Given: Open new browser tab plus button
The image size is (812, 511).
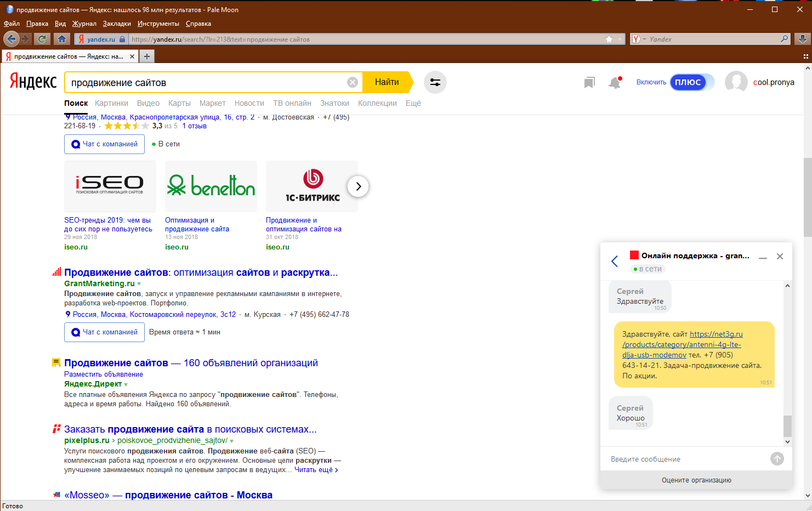Looking at the screenshot, I should point(147,56).
